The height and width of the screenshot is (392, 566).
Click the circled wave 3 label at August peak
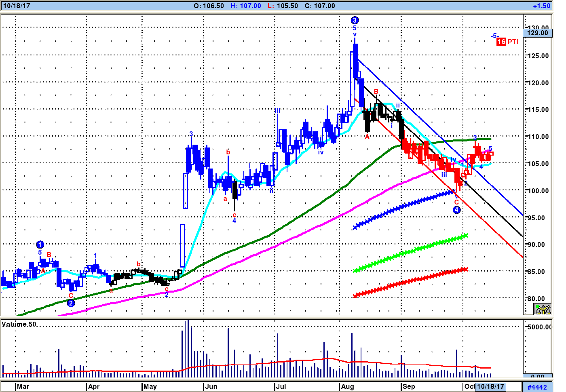tap(355, 20)
